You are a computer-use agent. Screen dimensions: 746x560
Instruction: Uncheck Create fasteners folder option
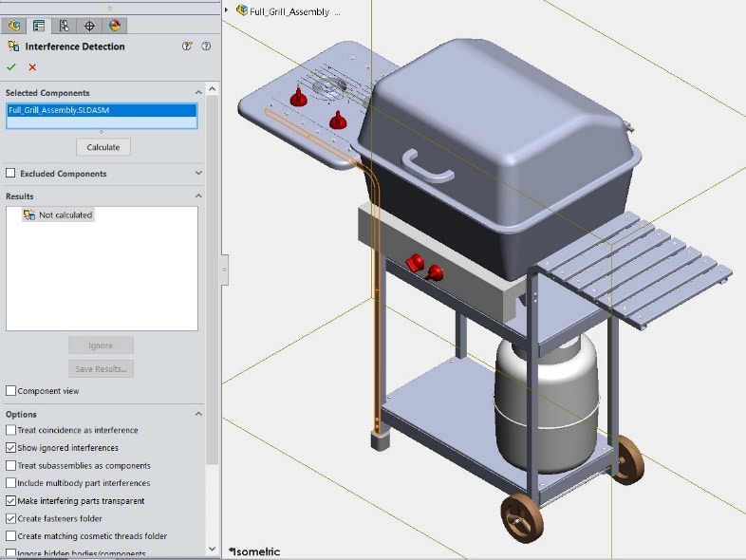(x=11, y=518)
